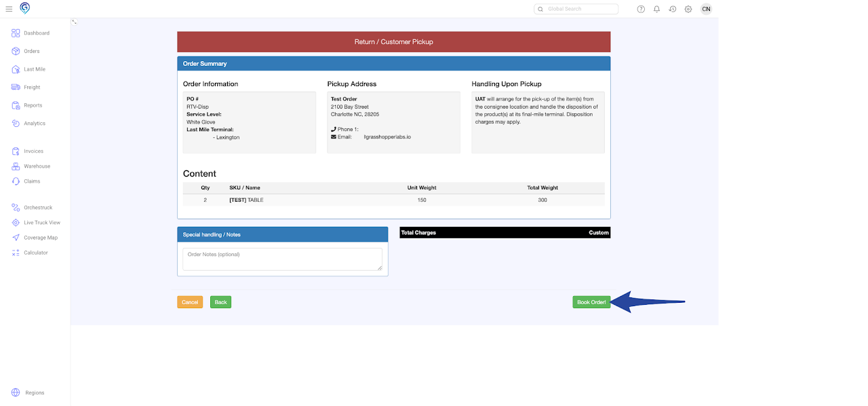Click the Order Notes text area
The height and width of the screenshot is (406, 868).
tap(282, 259)
